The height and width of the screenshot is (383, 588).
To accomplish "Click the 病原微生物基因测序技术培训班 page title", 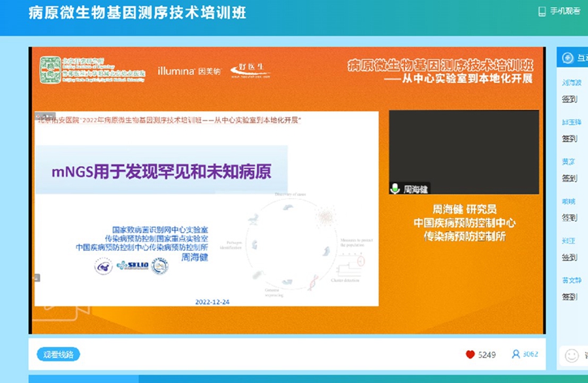I will (137, 13).
